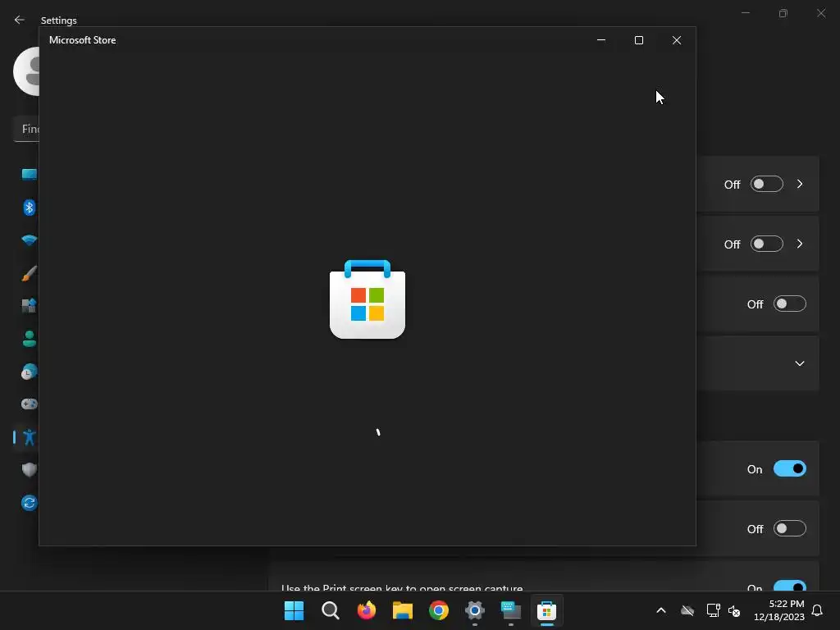Open network status tray icon
The width and height of the screenshot is (840, 630).
pyautogui.click(x=713, y=610)
